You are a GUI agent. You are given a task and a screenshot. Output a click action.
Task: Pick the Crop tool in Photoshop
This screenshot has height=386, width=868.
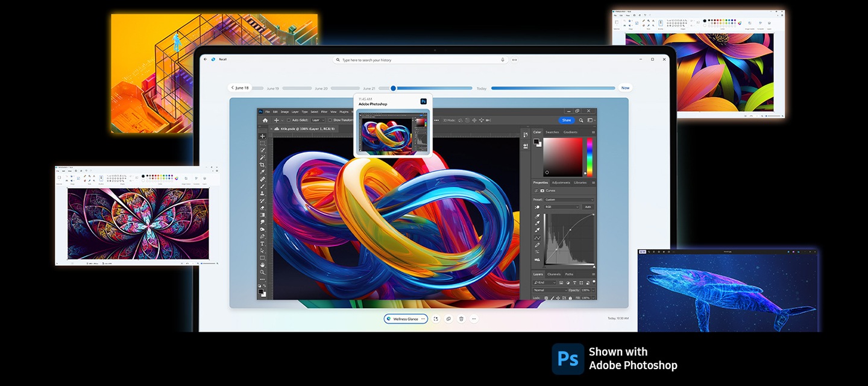[262, 165]
